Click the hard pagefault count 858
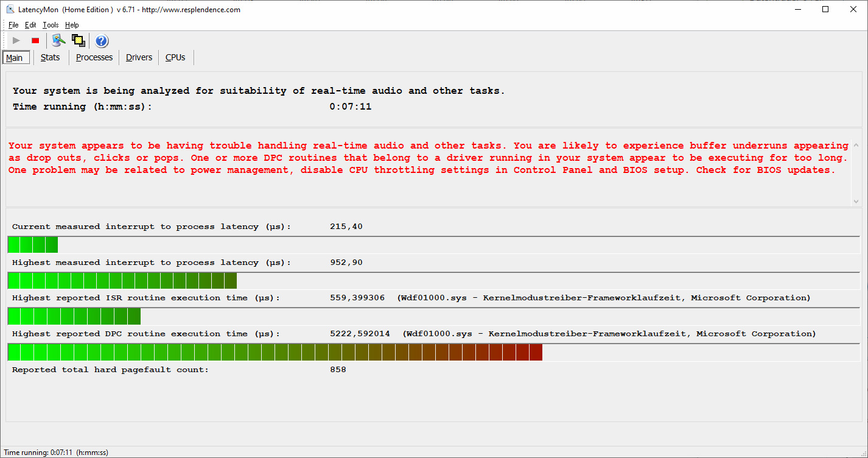Image resolution: width=868 pixels, height=458 pixels. pos(338,370)
